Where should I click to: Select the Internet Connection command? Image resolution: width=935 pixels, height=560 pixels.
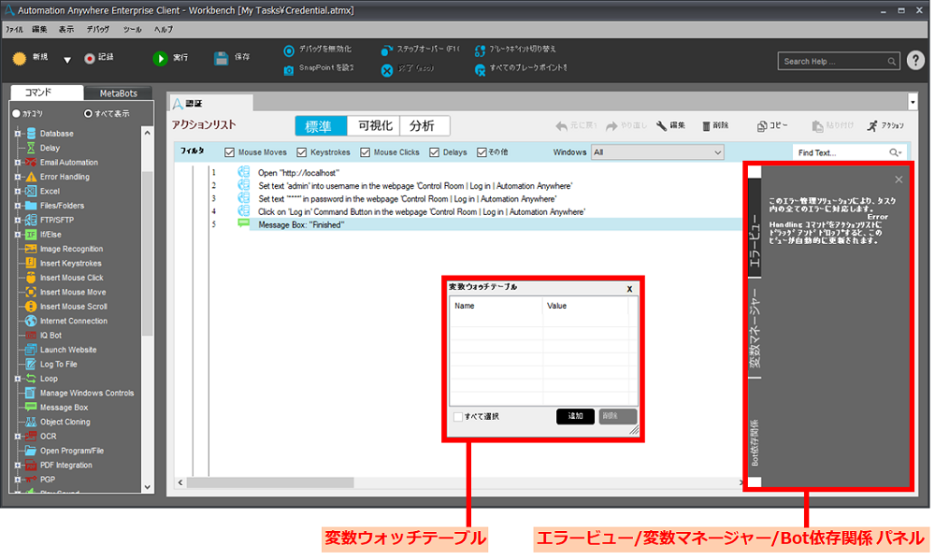pos(74,321)
